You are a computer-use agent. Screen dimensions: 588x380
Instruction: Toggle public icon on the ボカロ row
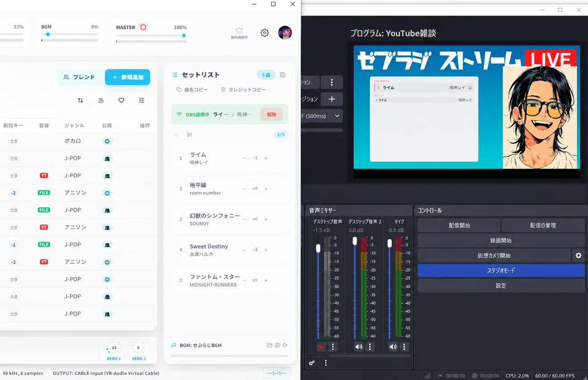click(107, 141)
